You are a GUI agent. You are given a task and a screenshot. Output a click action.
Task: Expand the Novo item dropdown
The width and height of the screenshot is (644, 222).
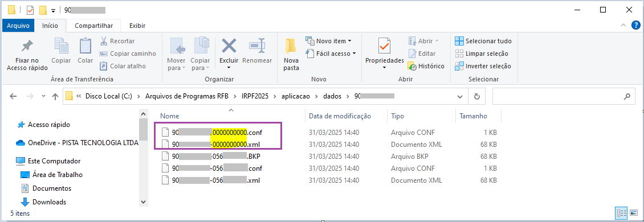(x=329, y=41)
